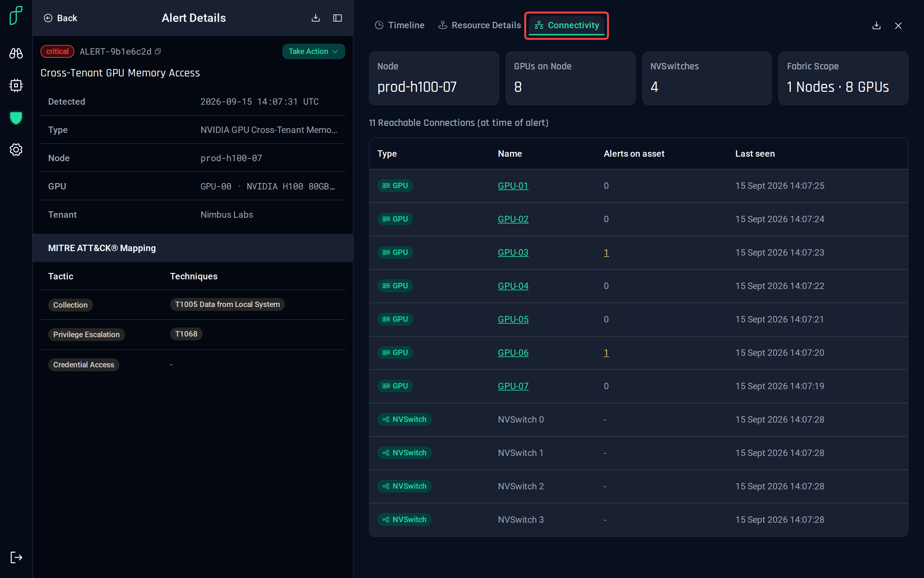Copy alert ID ALERT-9b1e6c2d
This screenshot has height=578, width=924.
(158, 51)
